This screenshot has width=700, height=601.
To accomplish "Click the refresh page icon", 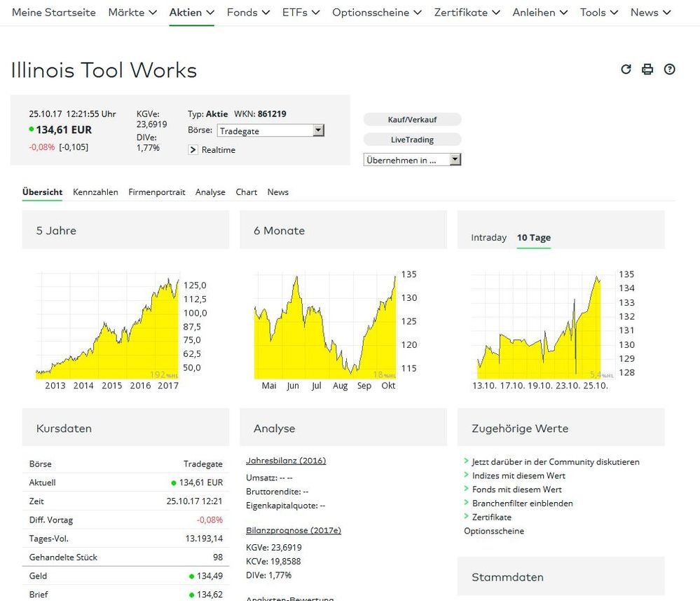I will 626,69.
